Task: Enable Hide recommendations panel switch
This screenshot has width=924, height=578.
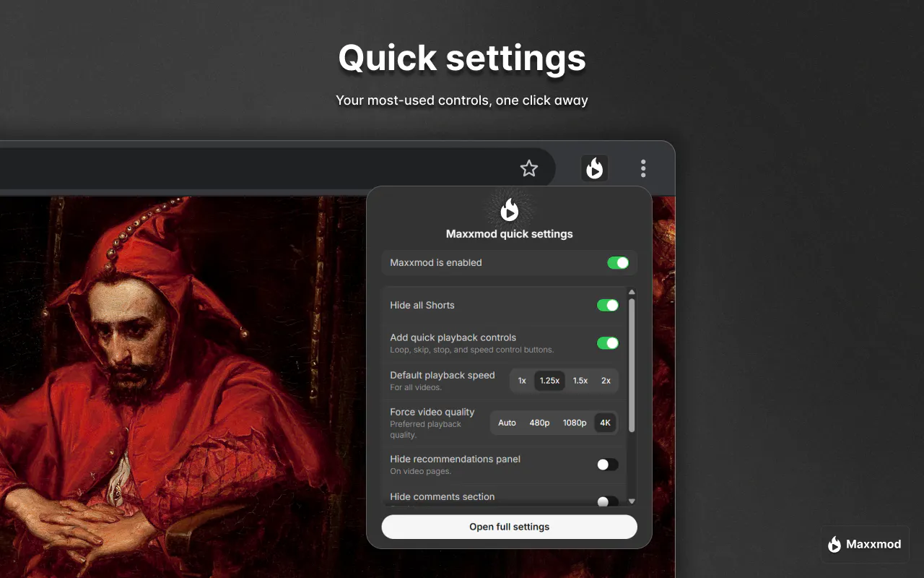Action: (x=608, y=465)
